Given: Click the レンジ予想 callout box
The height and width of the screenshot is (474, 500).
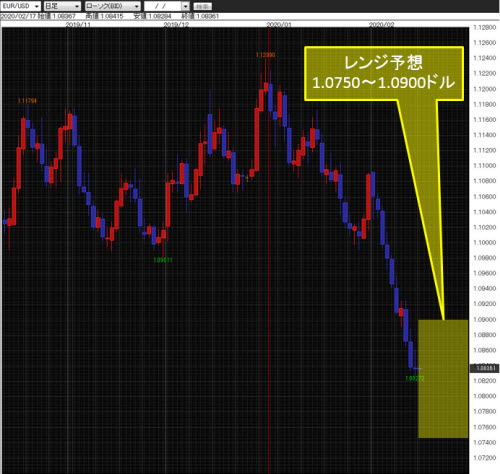Looking at the screenshot, I should [x=384, y=73].
